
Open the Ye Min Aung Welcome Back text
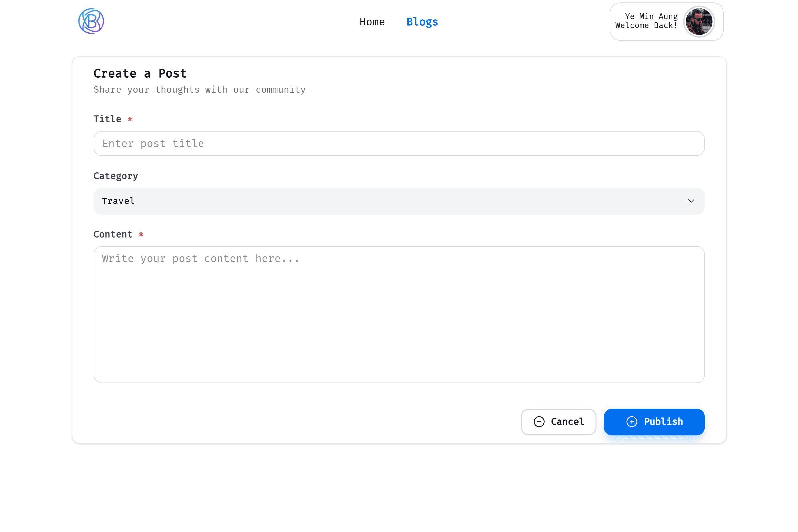(647, 21)
